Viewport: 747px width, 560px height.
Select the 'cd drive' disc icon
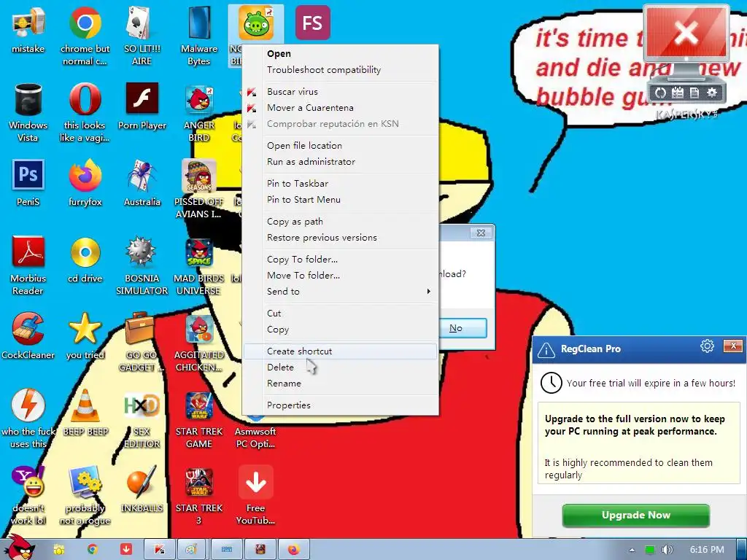85,260
